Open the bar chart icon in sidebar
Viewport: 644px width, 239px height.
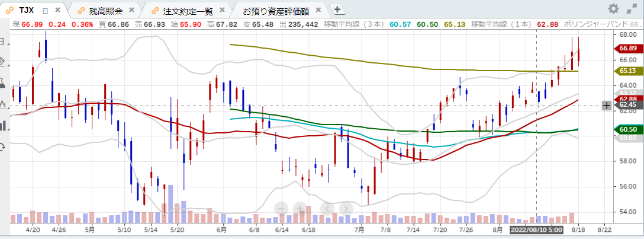[2, 125]
